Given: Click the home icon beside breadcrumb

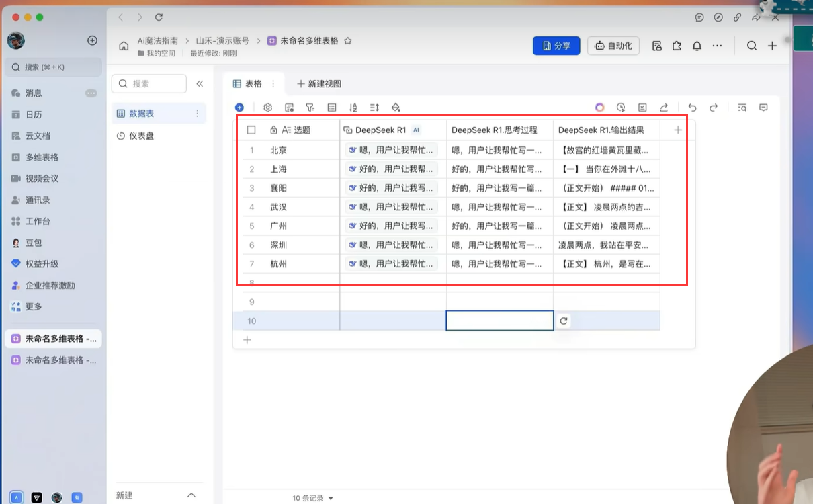Looking at the screenshot, I should click(x=124, y=46).
